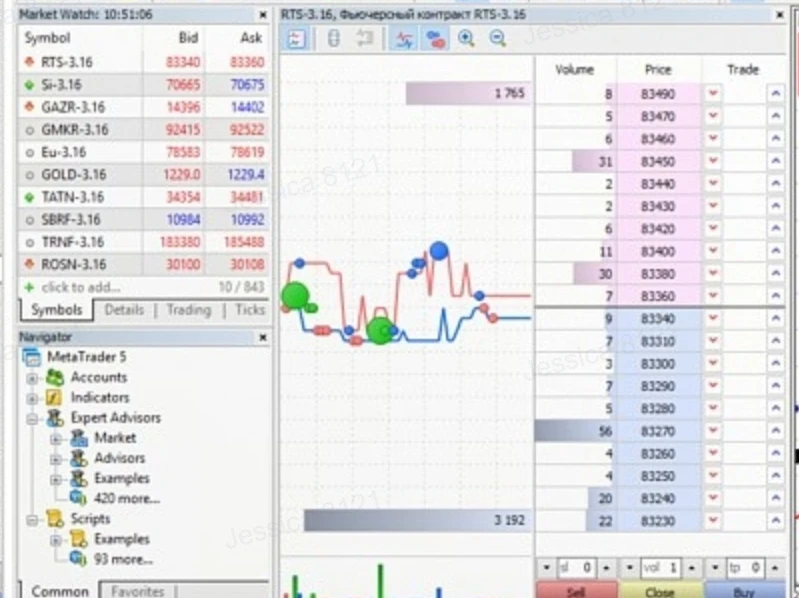Toggle the tick chart display icon
This screenshot has width=799, height=598.
[404, 39]
